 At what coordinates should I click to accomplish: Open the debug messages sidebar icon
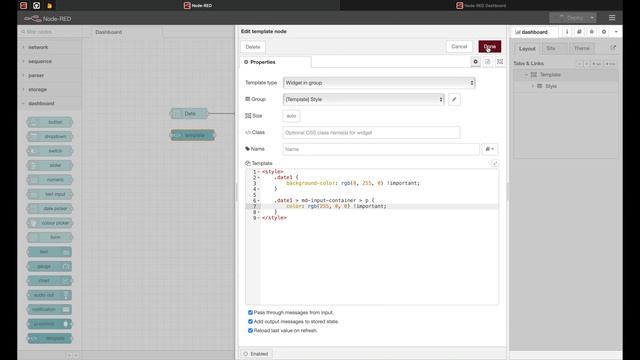591,32
